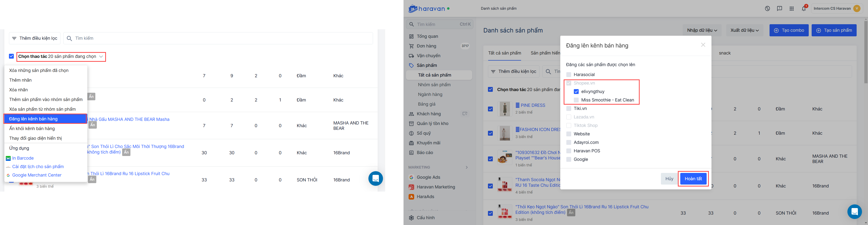Toggle select-all checkbox in the left panel
This screenshot has height=225, width=868.
coord(11,56)
